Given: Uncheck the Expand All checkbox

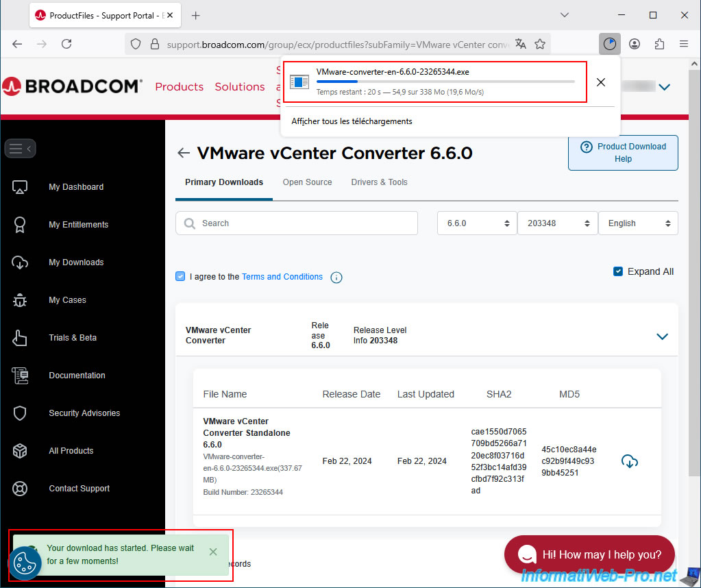Looking at the screenshot, I should pyautogui.click(x=618, y=271).
